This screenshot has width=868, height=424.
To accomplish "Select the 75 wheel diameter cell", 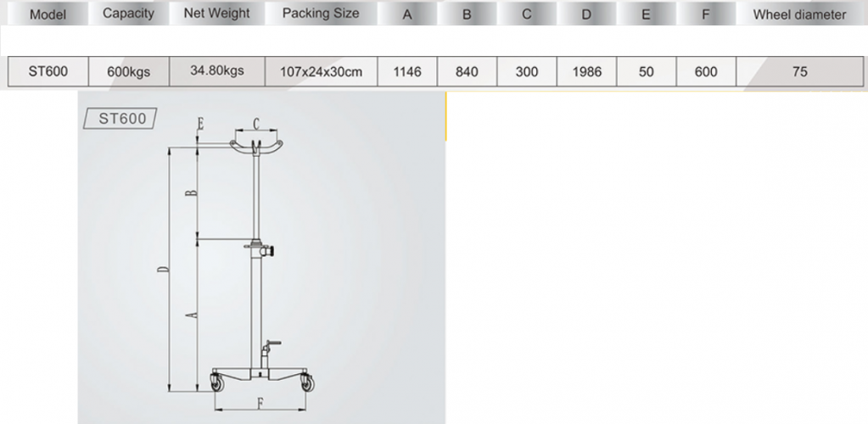I will 799,71.
